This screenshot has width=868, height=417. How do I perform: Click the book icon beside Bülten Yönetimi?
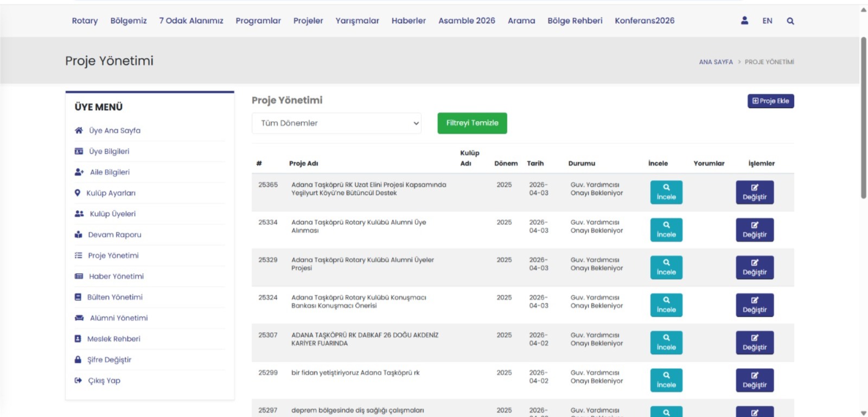click(78, 297)
